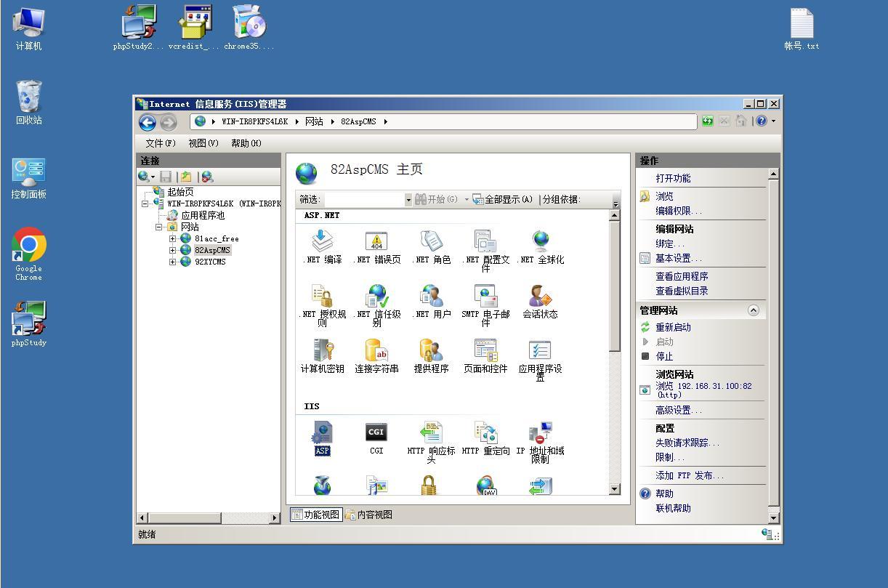Select the .NET 配置文件 icon
The image size is (888, 588).
[x=485, y=251]
